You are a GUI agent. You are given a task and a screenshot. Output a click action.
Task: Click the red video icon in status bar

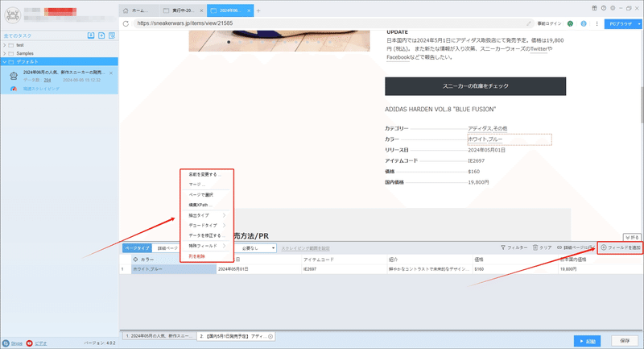[29, 343]
